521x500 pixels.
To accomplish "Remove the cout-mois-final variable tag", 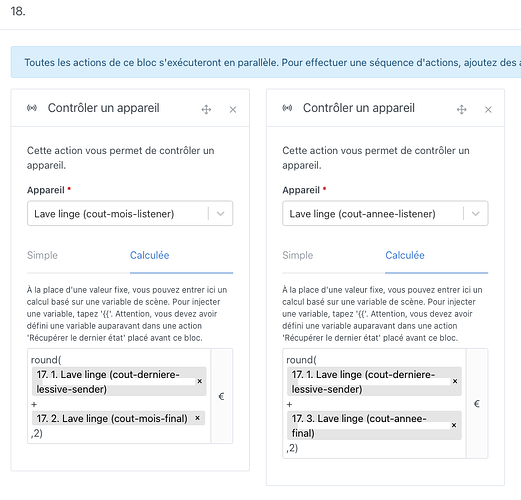I will click(197, 418).
